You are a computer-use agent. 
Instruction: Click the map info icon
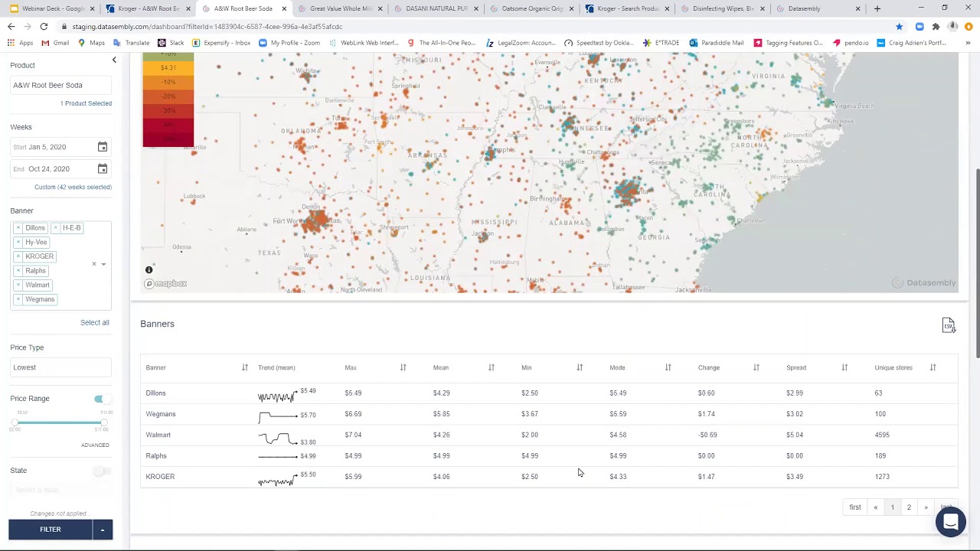tap(149, 269)
